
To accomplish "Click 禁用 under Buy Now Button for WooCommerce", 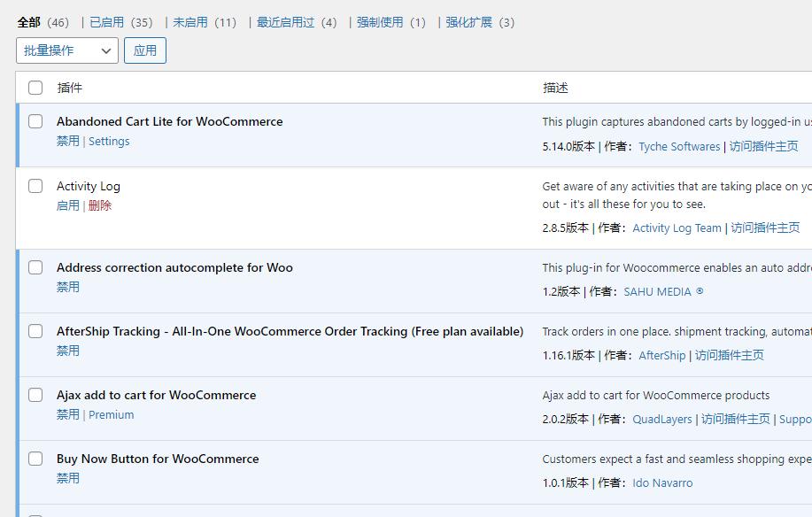I will [68, 478].
